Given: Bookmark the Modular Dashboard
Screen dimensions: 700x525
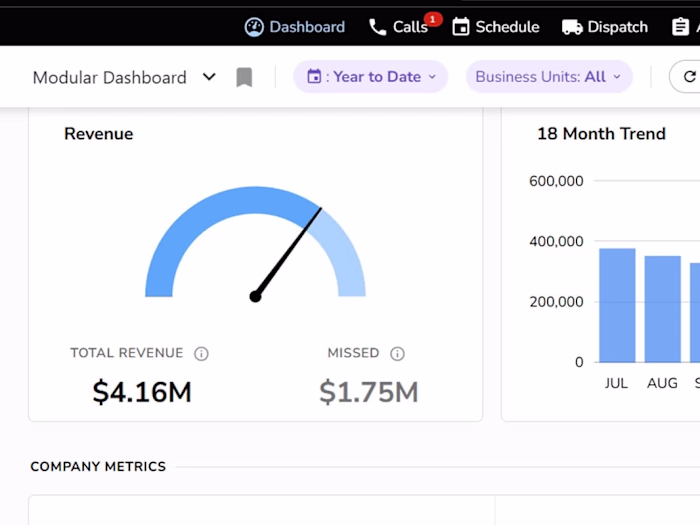Looking at the screenshot, I should click(244, 77).
